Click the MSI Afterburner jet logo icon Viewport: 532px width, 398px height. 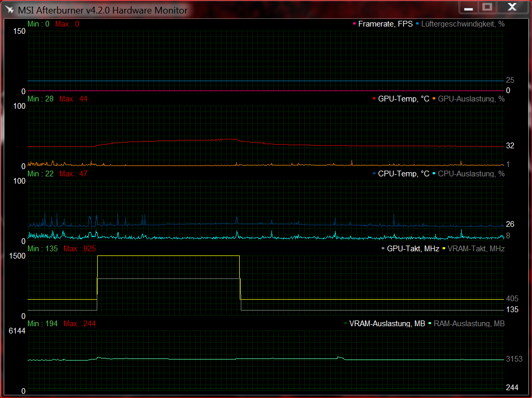pos(9,10)
